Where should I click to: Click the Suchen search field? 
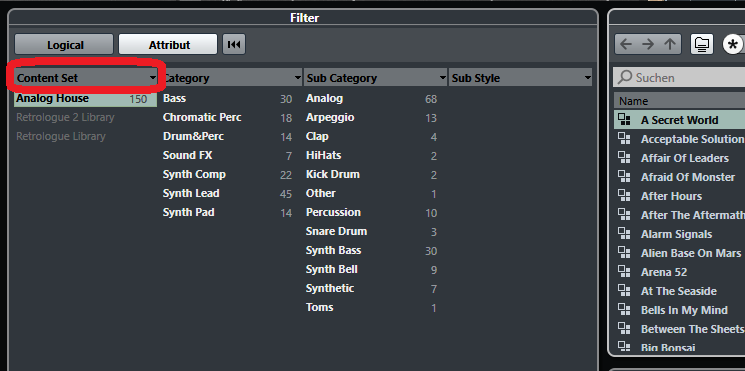pos(679,77)
